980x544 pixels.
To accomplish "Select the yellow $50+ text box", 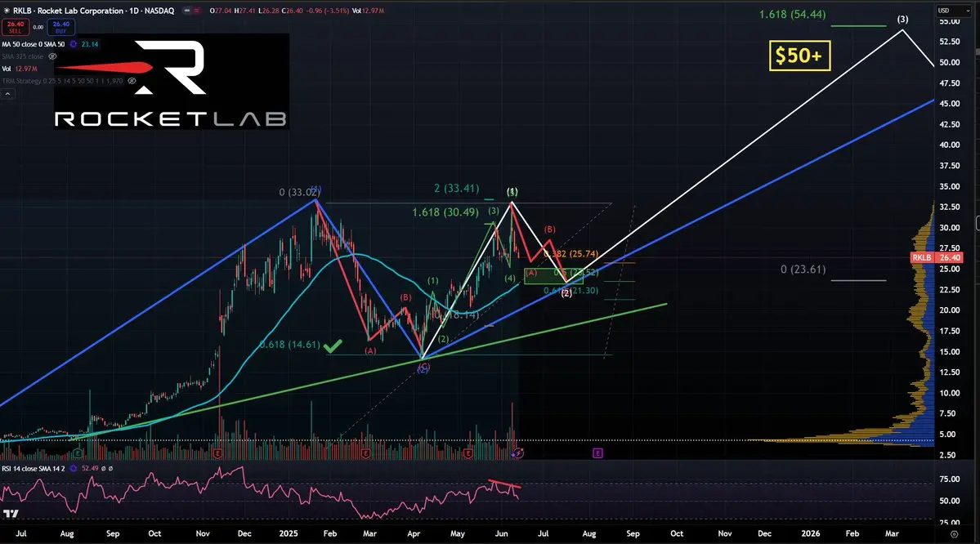I will (x=799, y=56).
